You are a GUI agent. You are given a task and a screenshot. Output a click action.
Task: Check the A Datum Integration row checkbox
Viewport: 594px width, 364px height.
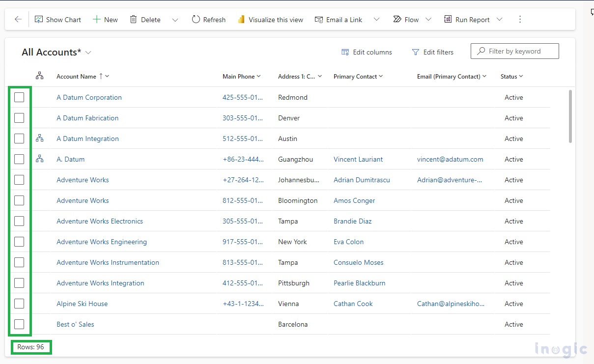click(x=19, y=139)
